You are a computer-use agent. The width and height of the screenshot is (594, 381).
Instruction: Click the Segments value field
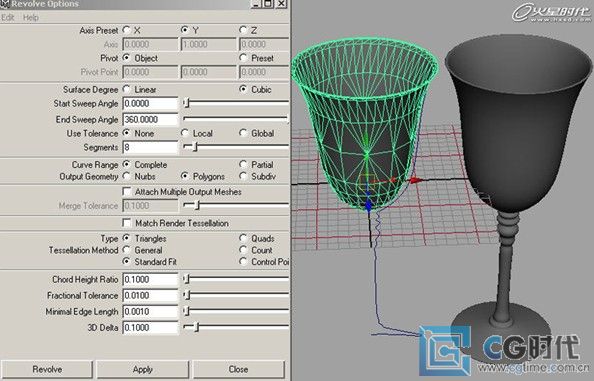[x=150, y=147]
